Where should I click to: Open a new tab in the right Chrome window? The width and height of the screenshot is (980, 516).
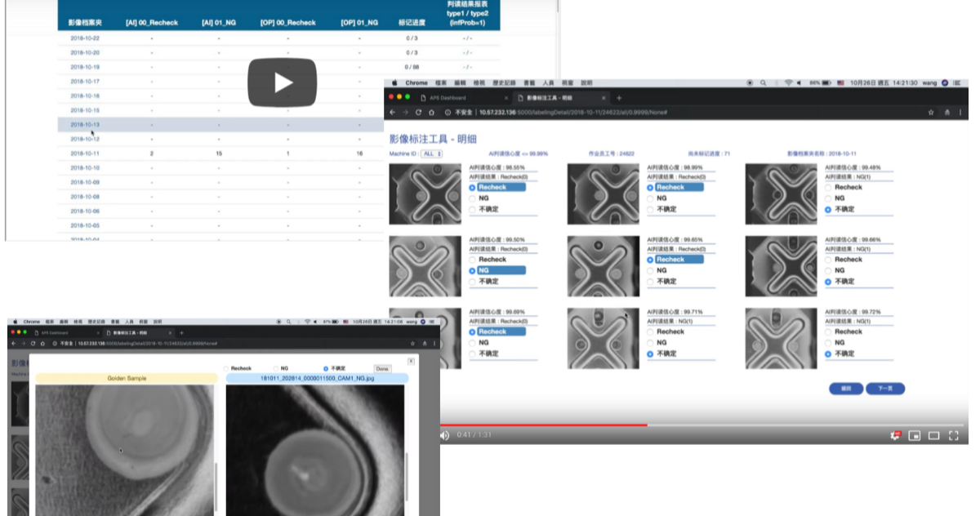(x=619, y=98)
